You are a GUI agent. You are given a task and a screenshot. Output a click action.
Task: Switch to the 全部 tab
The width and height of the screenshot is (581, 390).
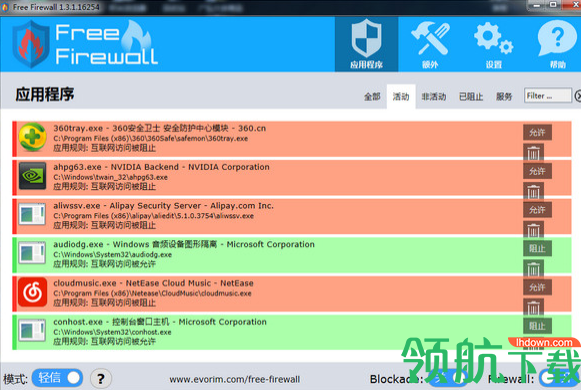pyautogui.click(x=372, y=97)
